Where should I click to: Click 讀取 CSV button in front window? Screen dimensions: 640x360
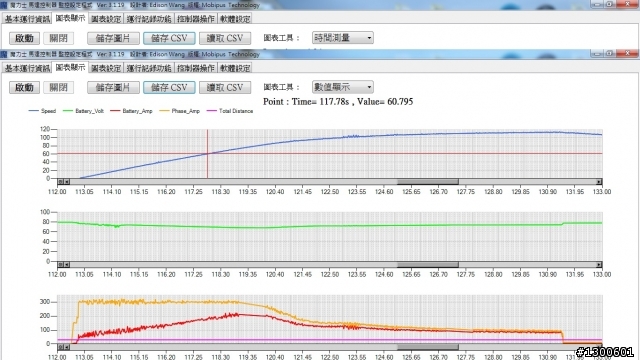(225, 87)
